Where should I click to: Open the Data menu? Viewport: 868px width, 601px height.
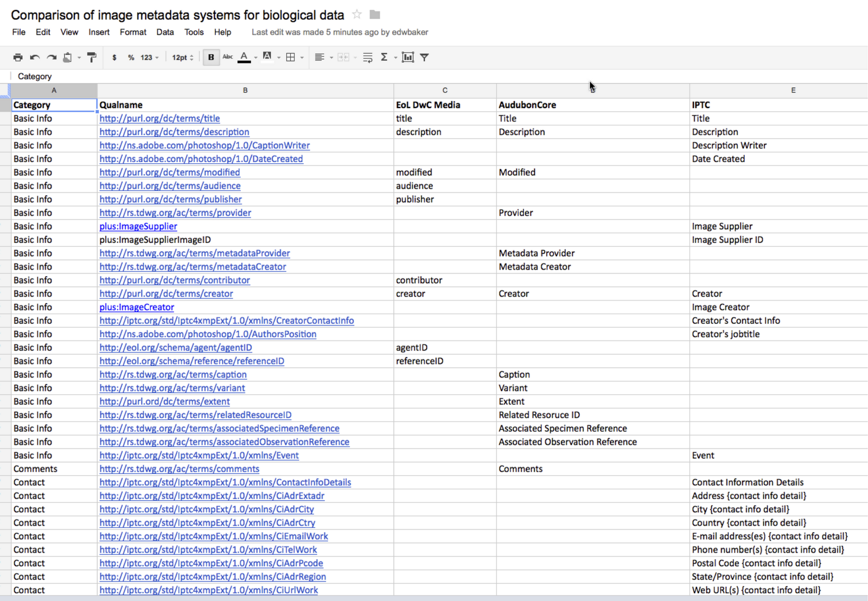(x=165, y=32)
